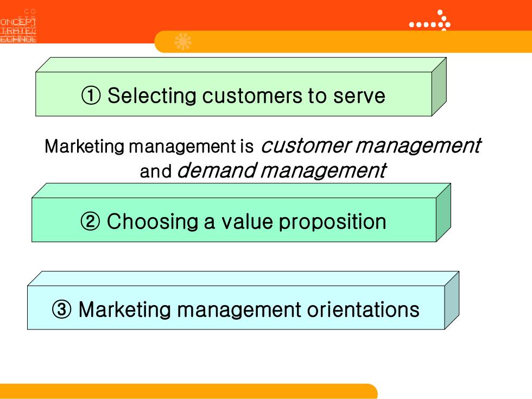Click the shaded right end of box one
The width and height of the screenshot is (532, 399).
point(439,87)
